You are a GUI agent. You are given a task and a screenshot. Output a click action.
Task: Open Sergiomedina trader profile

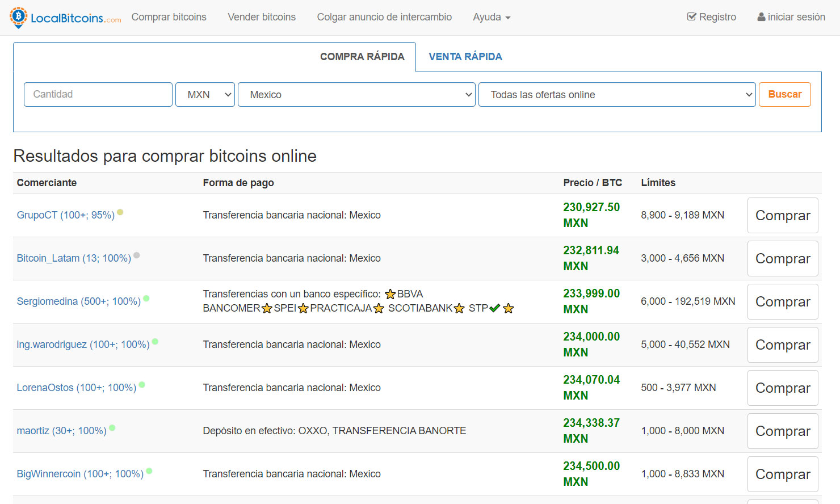click(x=79, y=301)
